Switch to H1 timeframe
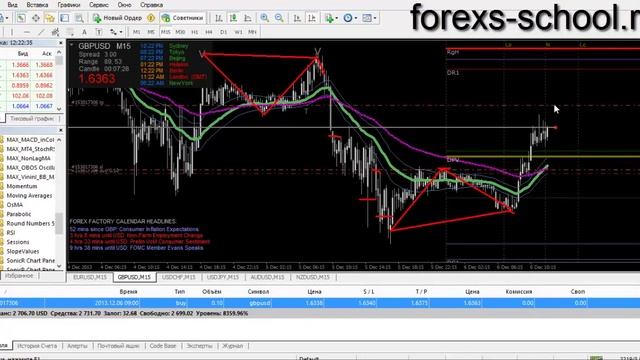This screenshot has height=360, width=640. pos(195,32)
